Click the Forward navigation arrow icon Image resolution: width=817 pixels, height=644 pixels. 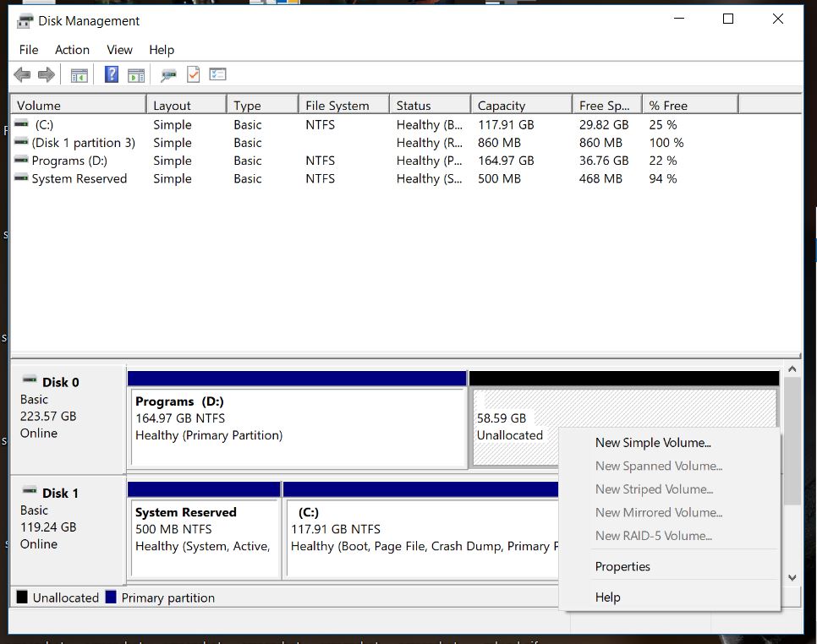click(x=47, y=74)
